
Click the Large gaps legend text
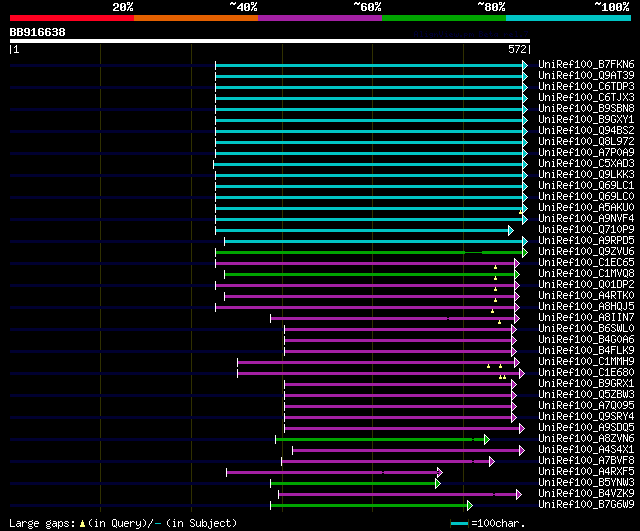pos(123,523)
